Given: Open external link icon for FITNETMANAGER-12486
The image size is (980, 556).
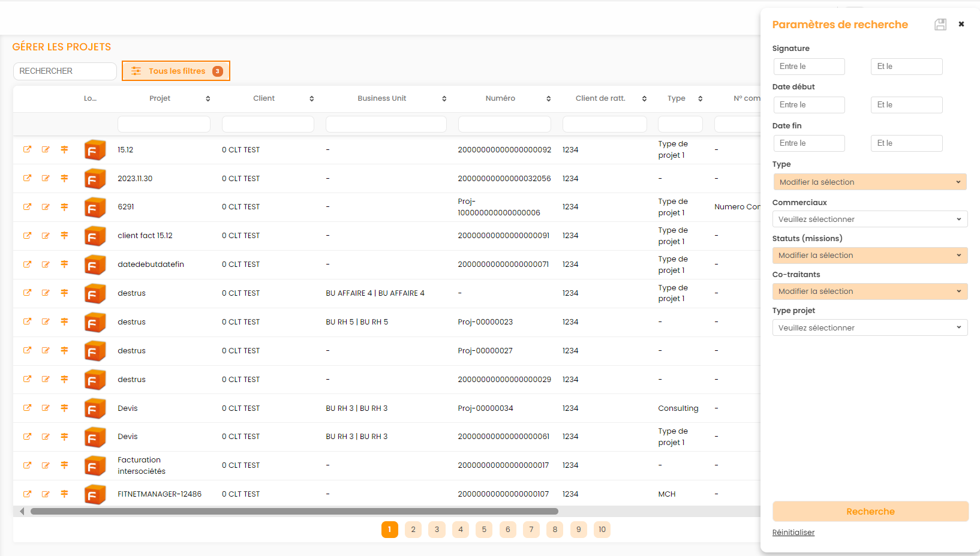Looking at the screenshot, I should (x=27, y=494).
